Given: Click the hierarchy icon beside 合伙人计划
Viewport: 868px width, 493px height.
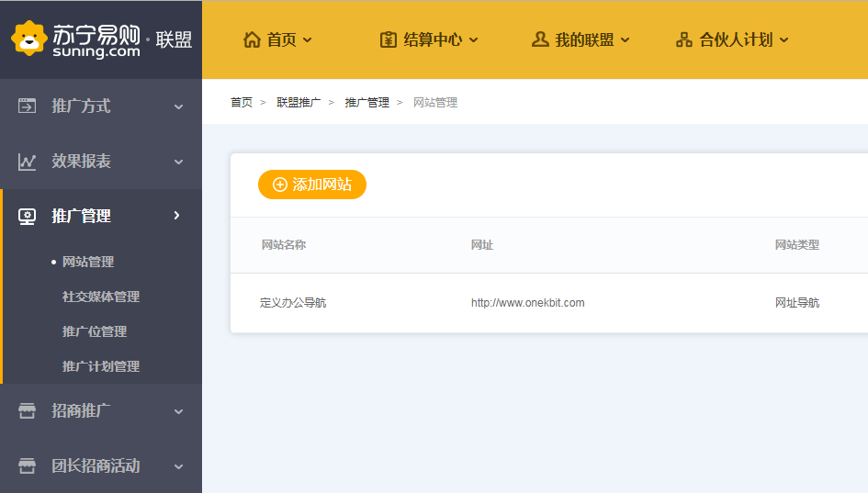Looking at the screenshot, I should (683, 39).
